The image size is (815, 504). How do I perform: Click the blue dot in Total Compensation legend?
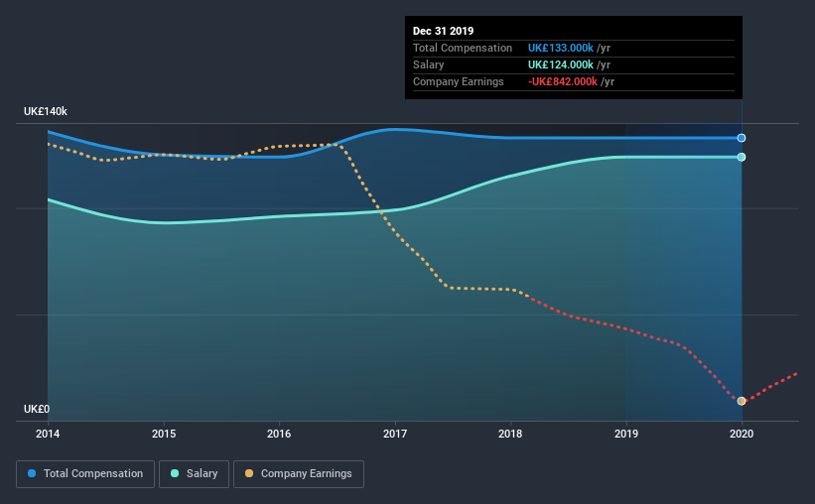[32, 473]
